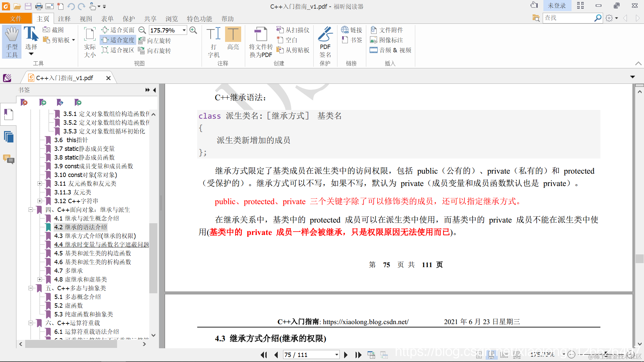
Task: Open the comments panel in left sidebar
Action: [8, 159]
